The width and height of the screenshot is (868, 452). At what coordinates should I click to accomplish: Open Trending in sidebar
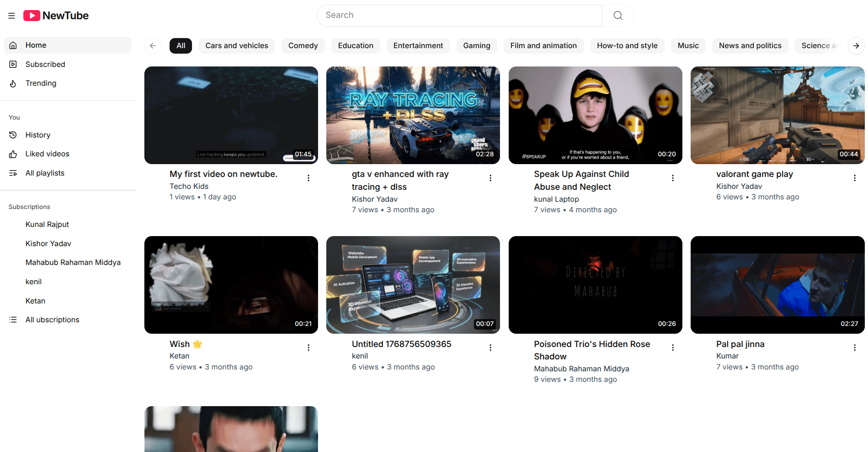coord(68,83)
